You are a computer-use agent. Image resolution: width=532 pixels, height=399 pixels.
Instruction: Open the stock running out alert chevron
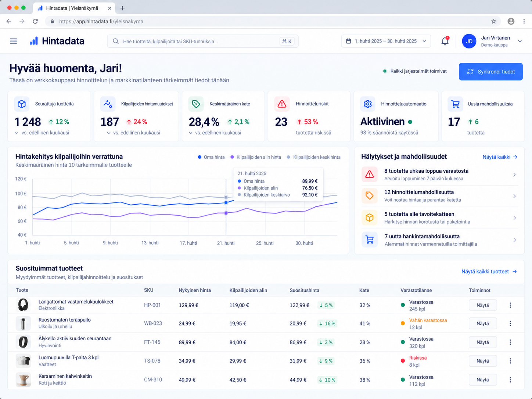[514, 175]
